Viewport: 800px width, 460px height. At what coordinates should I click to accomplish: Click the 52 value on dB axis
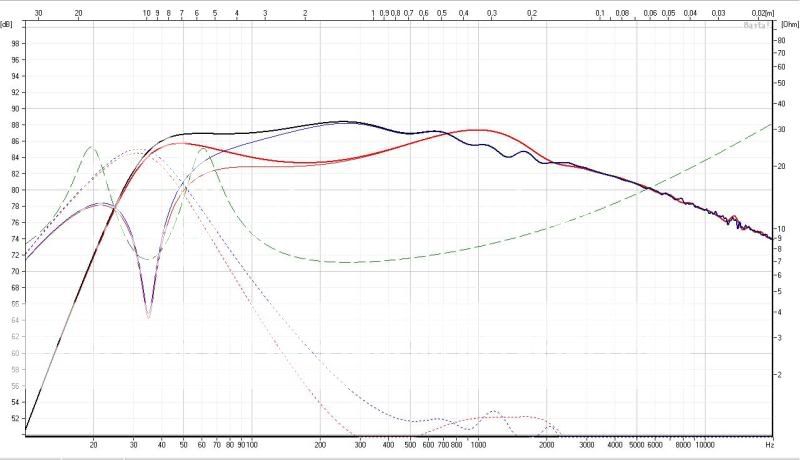pos(14,418)
